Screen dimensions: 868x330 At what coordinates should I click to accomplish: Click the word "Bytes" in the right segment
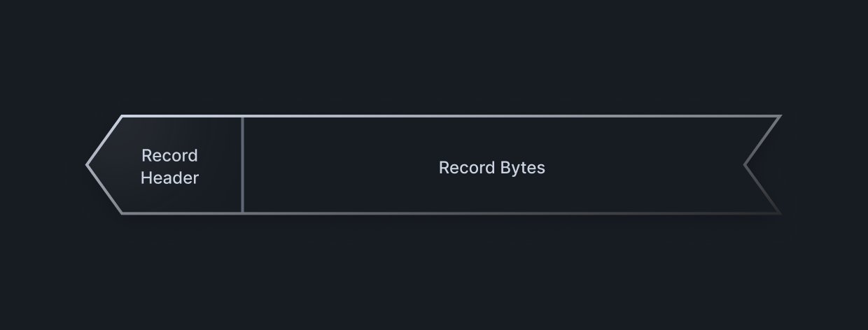click(x=522, y=168)
